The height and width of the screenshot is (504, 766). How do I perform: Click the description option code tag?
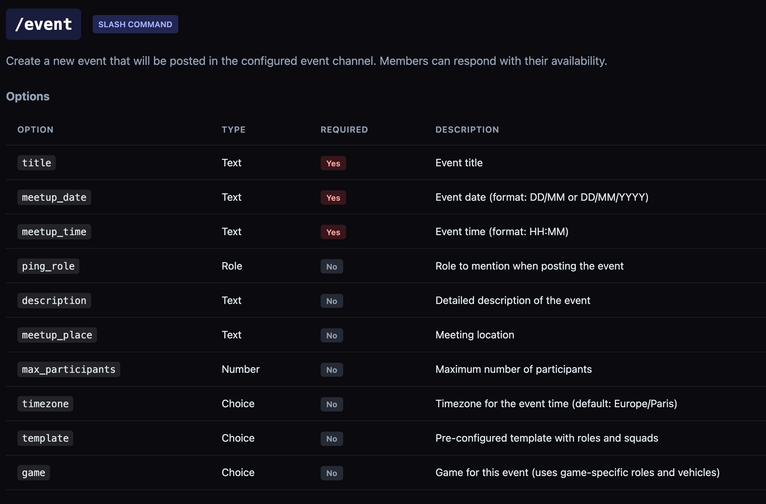click(x=54, y=301)
